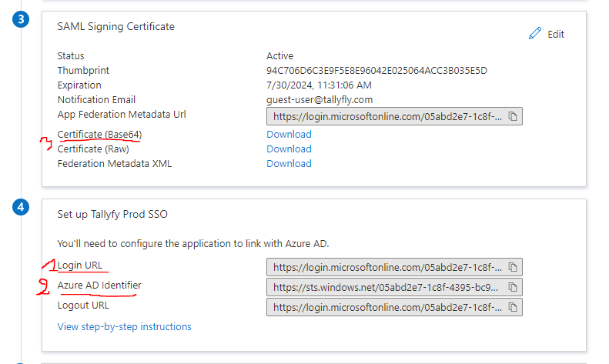Click the App Federation Metadata Url label

point(122,115)
